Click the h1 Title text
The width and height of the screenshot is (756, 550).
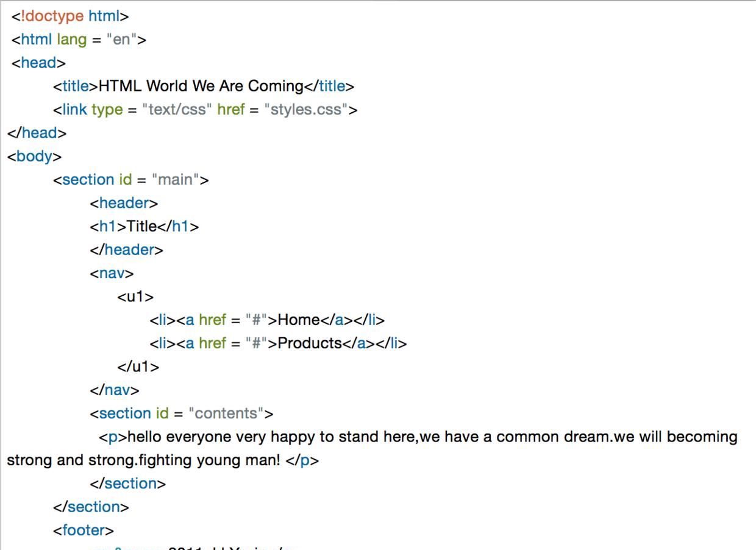[141, 226]
